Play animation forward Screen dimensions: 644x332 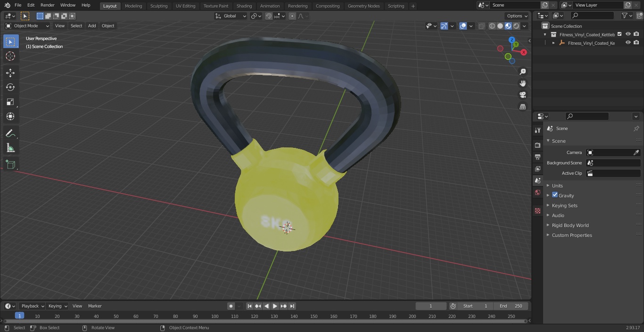275,306
